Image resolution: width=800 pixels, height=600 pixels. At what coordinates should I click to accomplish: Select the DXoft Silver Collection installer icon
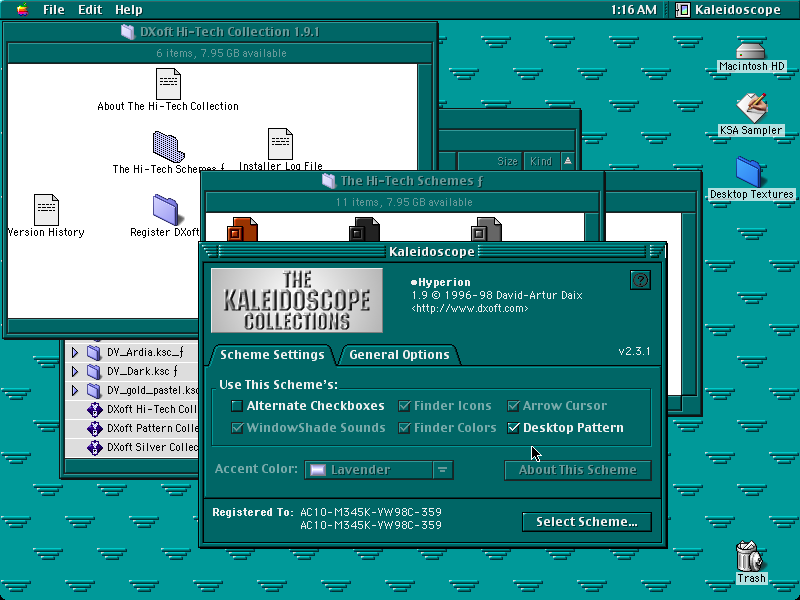click(94, 447)
